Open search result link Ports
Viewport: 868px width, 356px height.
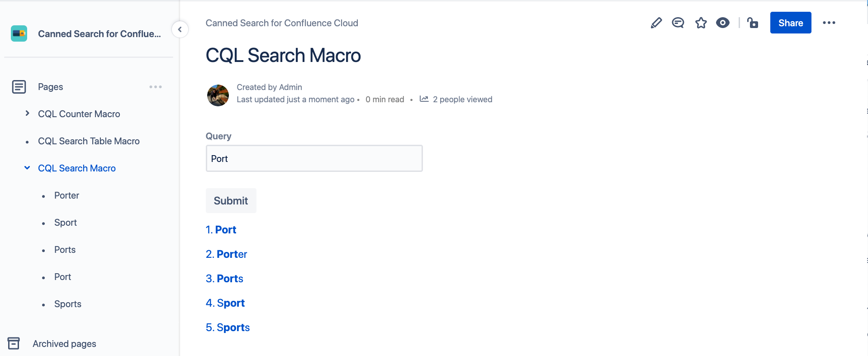230,279
